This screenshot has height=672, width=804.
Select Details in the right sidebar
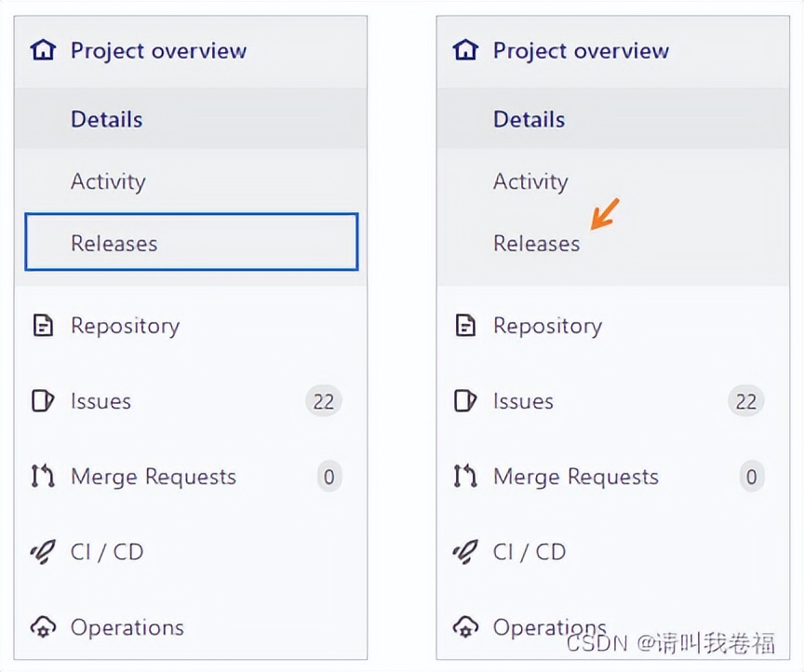pos(529,119)
